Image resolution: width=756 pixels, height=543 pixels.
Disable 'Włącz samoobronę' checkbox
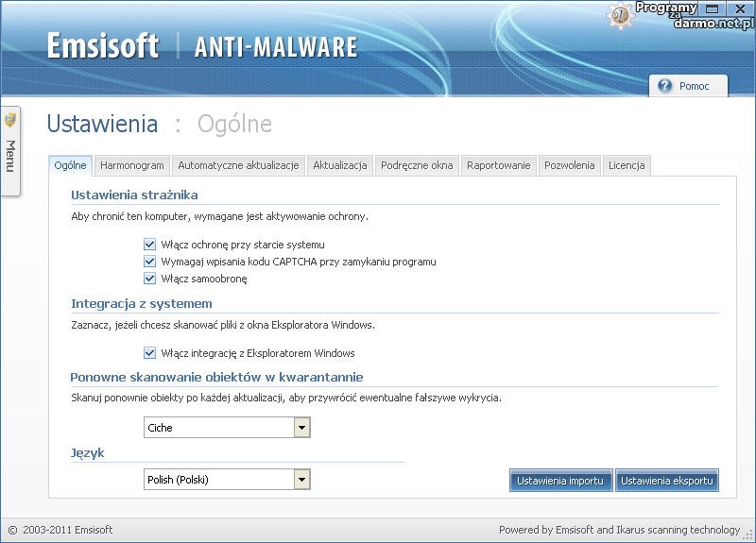click(x=149, y=279)
